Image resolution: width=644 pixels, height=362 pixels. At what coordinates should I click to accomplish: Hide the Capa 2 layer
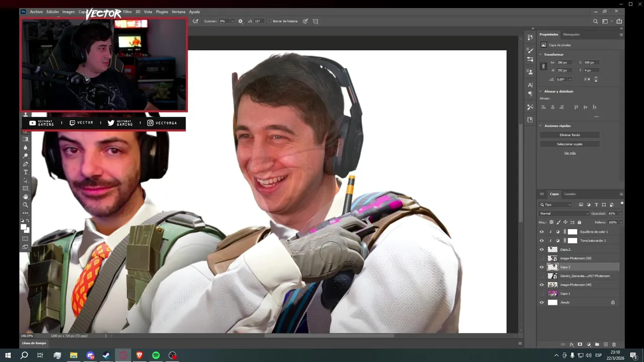[542, 249]
